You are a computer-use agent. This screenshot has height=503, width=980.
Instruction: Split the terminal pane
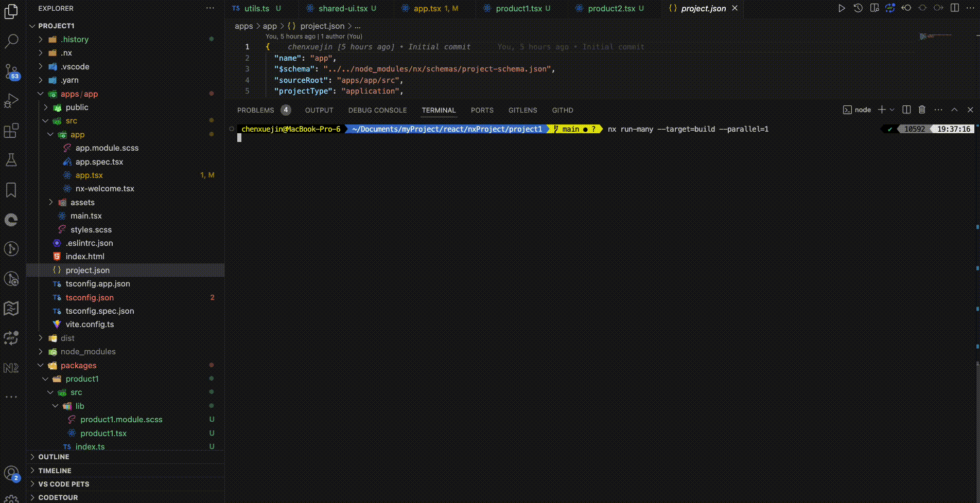(x=906, y=110)
